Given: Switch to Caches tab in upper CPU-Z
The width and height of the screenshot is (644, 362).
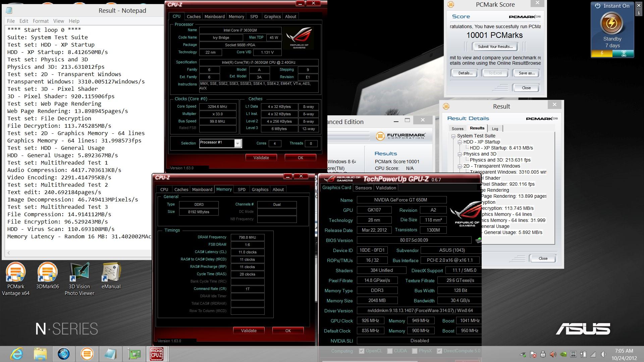Looking at the screenshot, I should pyautogui.click(x=194, y=16).
